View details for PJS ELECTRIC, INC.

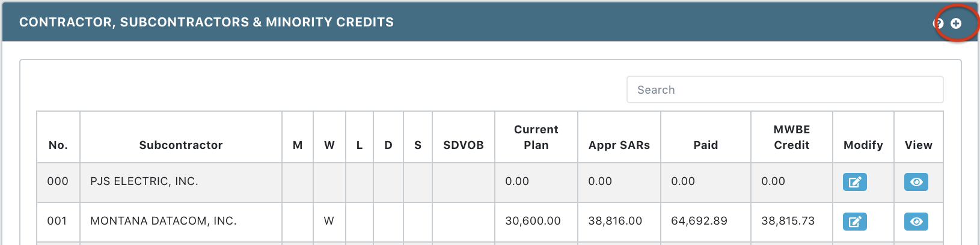[916, 182]
